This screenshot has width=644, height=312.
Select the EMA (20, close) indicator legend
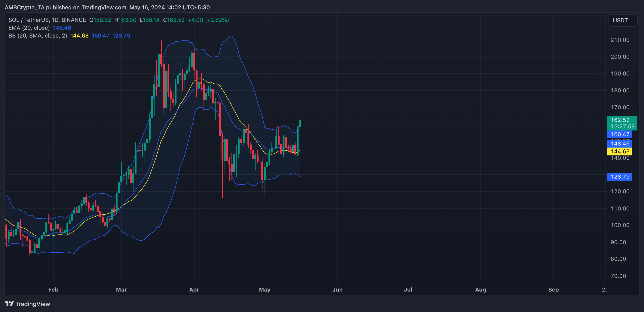[29, 28]
